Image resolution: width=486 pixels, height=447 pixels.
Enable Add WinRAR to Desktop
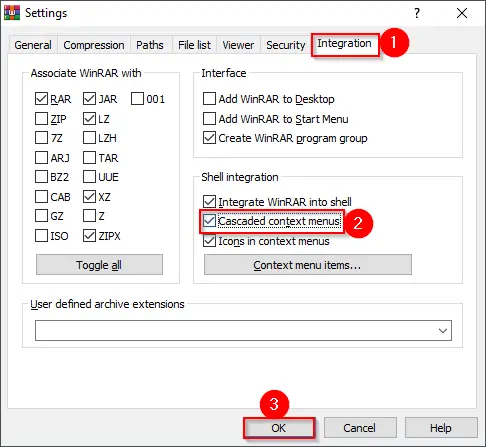click(209, 99)
